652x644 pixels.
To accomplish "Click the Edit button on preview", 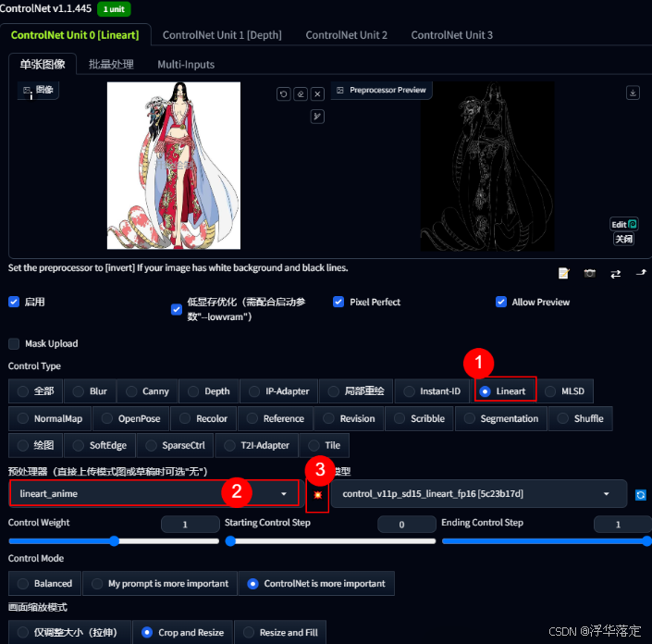I will point(623,224).
